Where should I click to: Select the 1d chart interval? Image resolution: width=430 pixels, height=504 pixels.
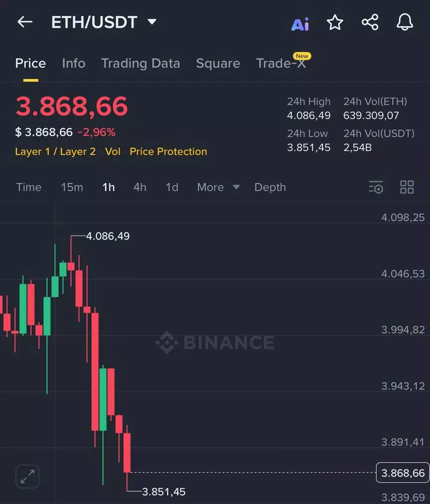pos(172,187)
